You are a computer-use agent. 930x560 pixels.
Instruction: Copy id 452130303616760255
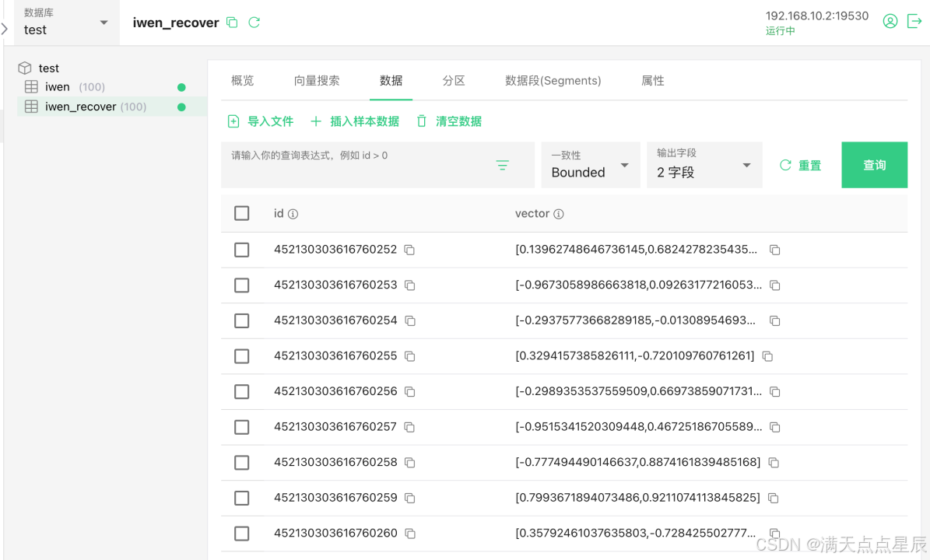tap(410, 356)
